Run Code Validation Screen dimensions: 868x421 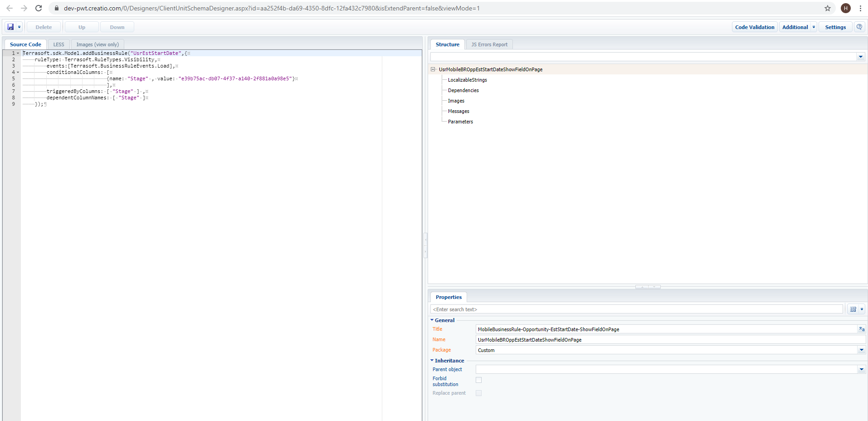tap(755, 27)
